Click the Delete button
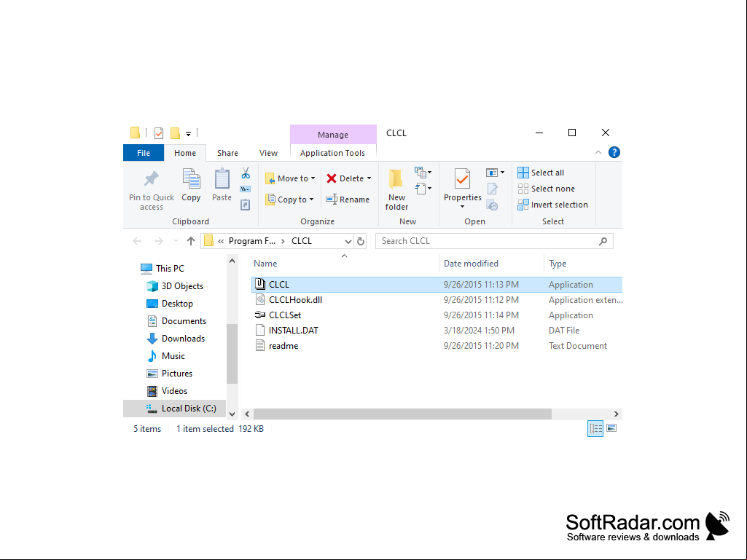 [345, 178]
